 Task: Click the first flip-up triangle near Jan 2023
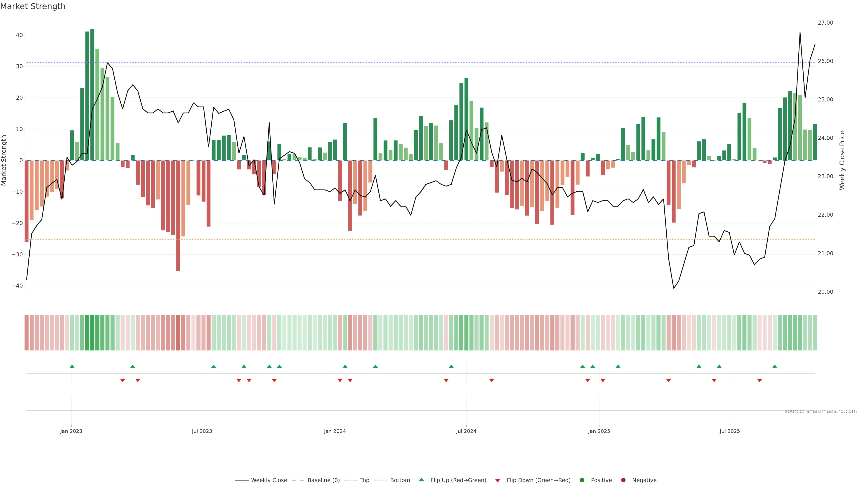(72, 366)
